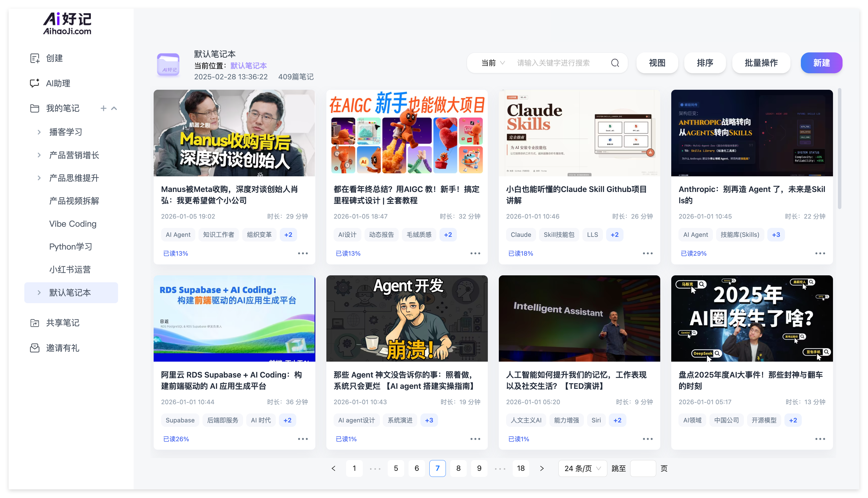Go to page 1
Viewport: 868px width, 498px height.
354,468
